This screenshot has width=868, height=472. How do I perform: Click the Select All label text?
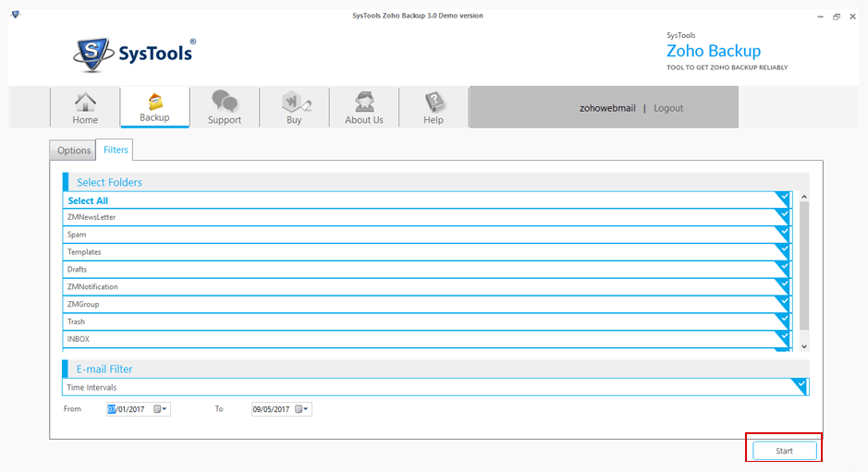tap(88, 200)
